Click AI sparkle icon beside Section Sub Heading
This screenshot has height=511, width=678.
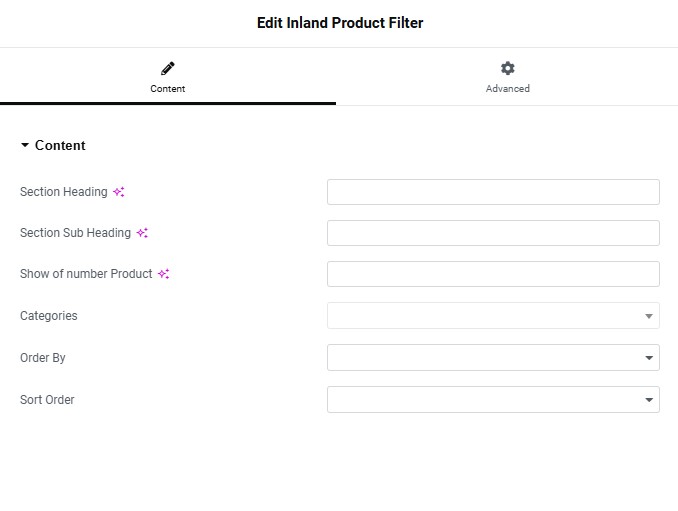coord(142,233)
